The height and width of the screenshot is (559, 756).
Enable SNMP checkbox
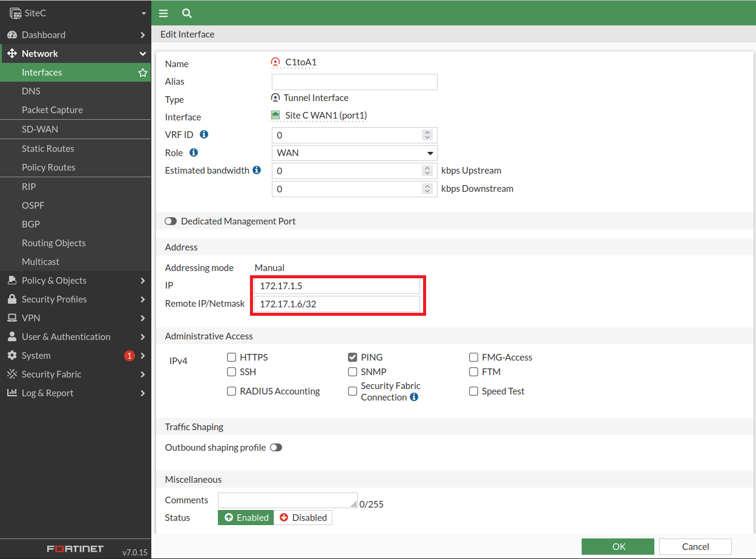352,372
